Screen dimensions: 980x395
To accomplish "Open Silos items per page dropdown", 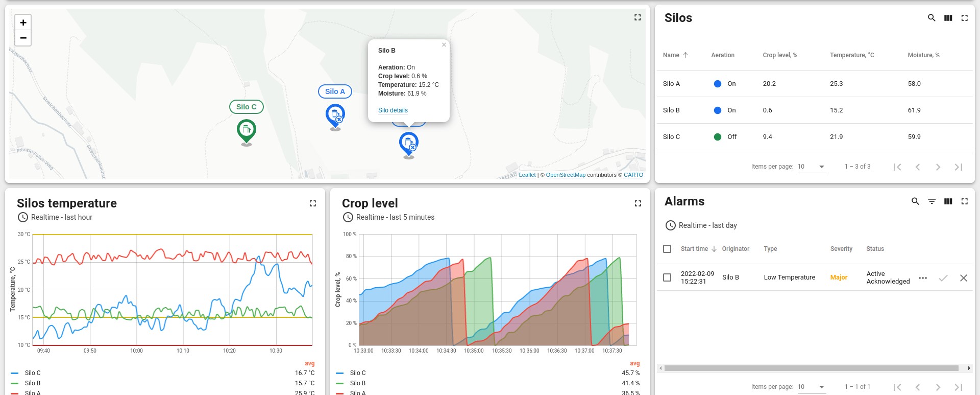I will [x=812, y=167].
